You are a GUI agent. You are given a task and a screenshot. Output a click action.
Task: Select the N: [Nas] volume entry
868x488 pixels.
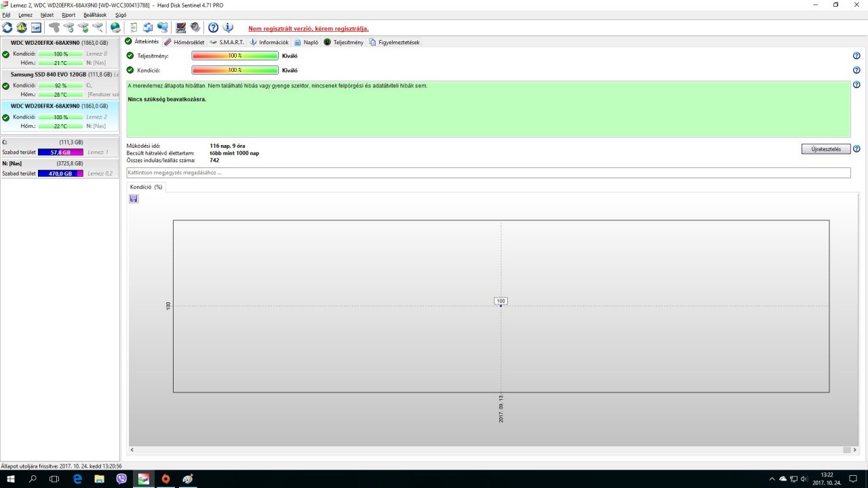point(60,169)
